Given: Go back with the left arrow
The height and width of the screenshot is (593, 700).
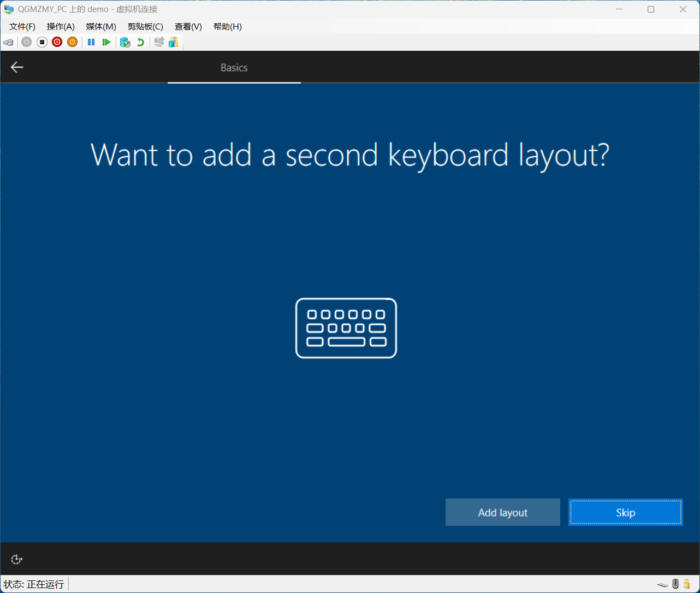Looking at the screenshot, I should click(x=17, y=67).
